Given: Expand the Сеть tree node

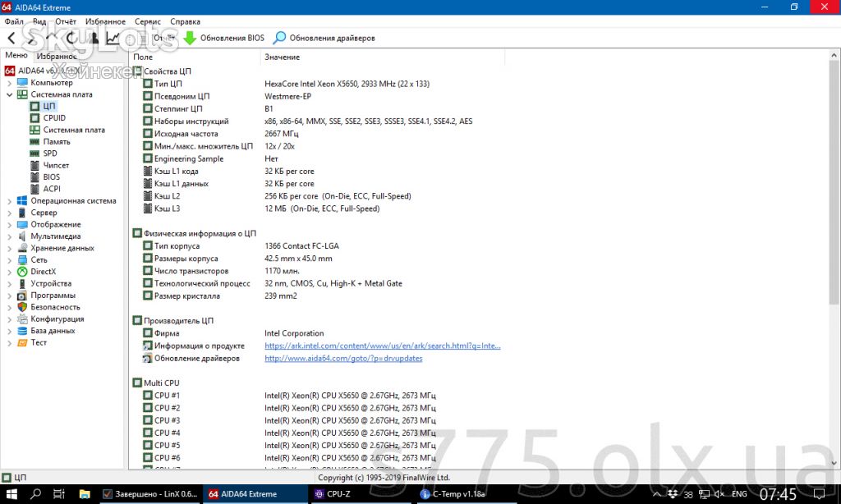Looking at the screenshot, I should pyautogui.click(x=9, y=260).
